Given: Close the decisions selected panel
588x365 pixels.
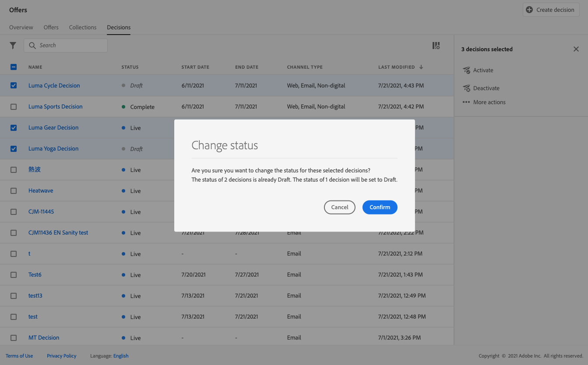Looking at the screenshot, I should click(x=576, y=49).
